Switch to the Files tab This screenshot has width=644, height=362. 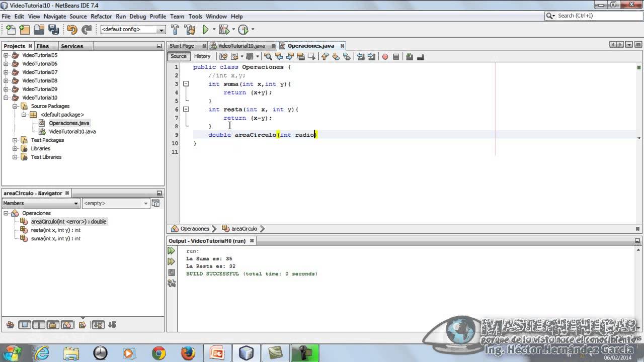click(x=43, y=46)
